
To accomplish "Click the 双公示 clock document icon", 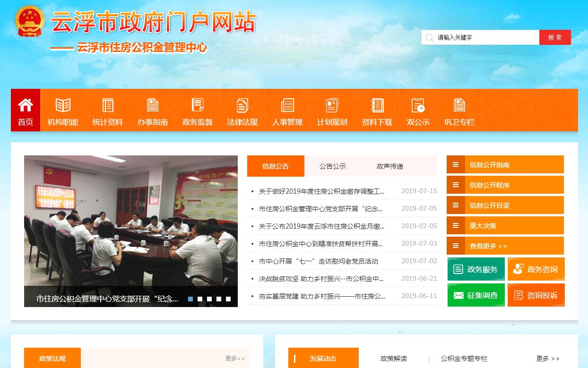I will 418,105.
